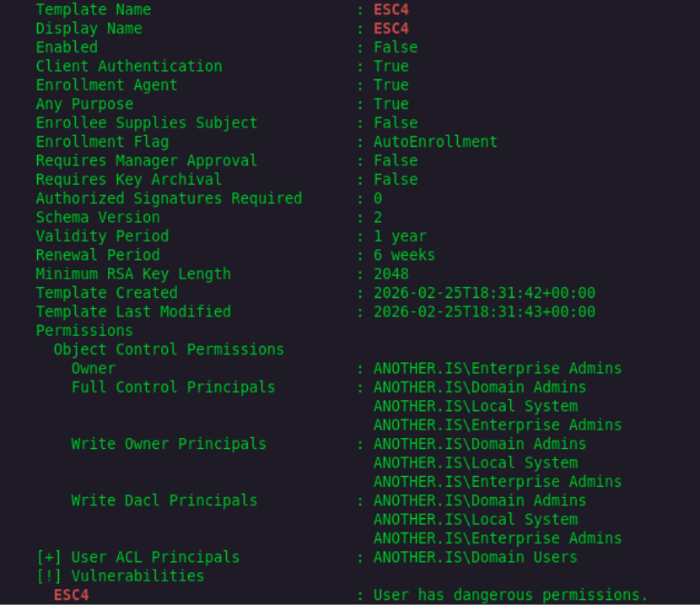Click the Minimum RSA Key Length 2048 value
The image size is (700, 605).
(391, 274)
